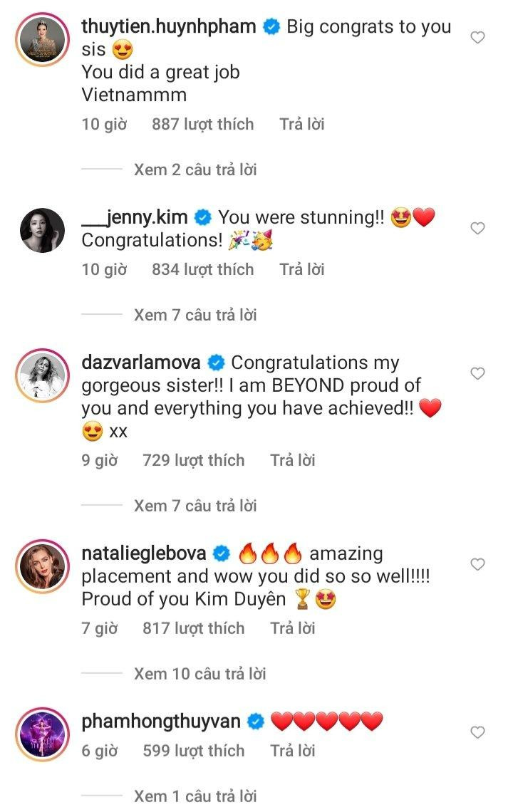The width and height of the screenshot is (513, 812).
Task: Tap heart icon on natalieglebova's comment
Action: click(477, 564)
